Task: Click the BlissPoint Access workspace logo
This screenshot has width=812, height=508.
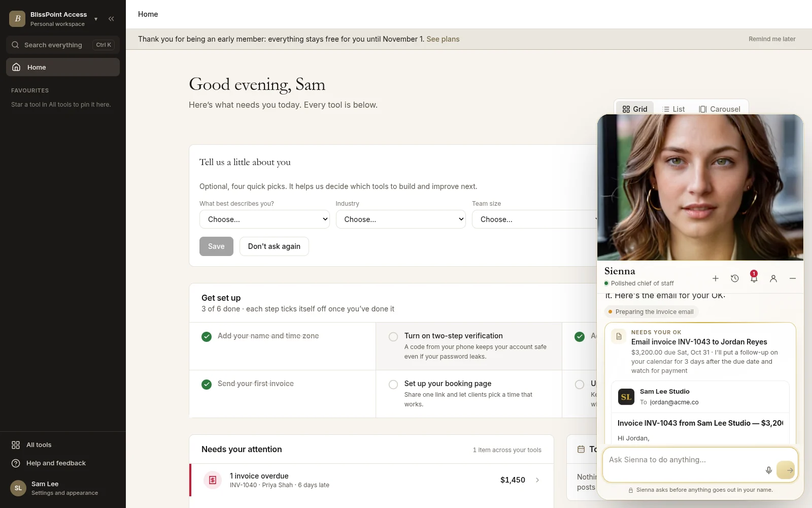Action: (x=17, y=19)
